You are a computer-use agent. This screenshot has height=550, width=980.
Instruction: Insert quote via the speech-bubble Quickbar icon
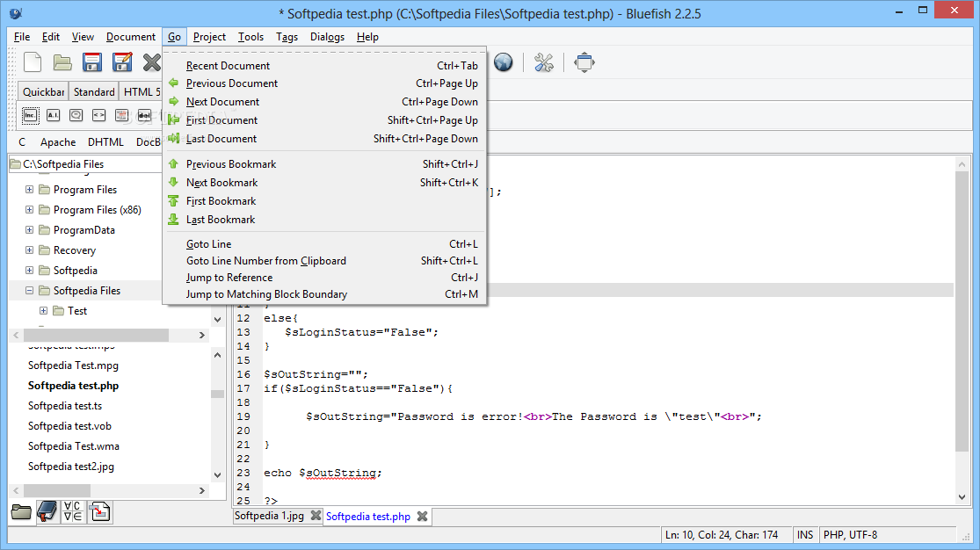point(76,116)
